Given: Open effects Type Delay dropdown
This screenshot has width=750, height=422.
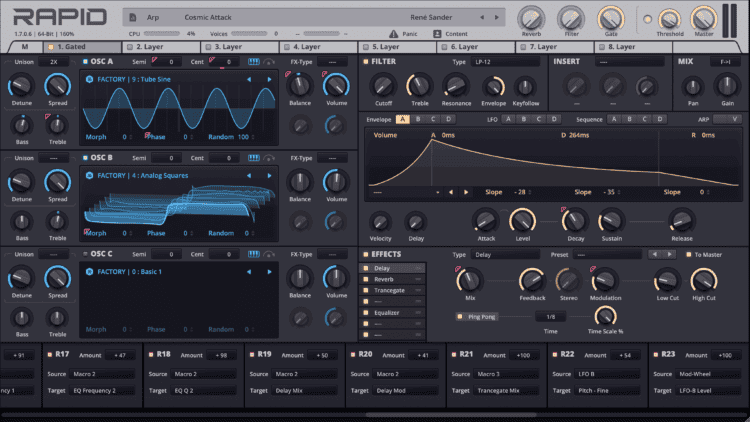Looking at the screenshot, I should [x=505, y=255].
